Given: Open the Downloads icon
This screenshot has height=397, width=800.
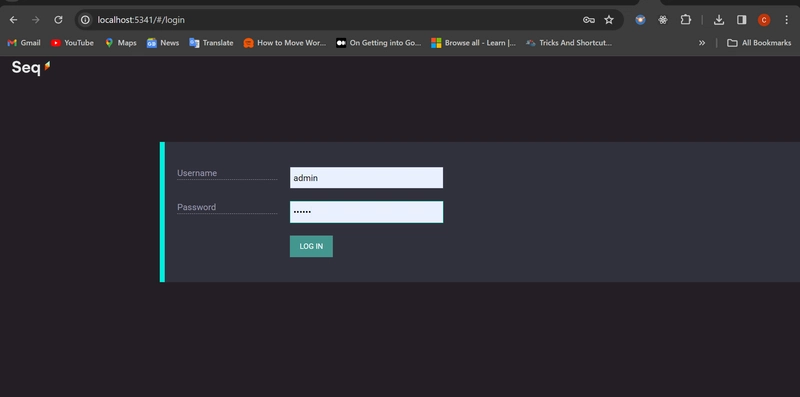Looking at the screenshot, I should pyautogui.click(x=719, y=20).
